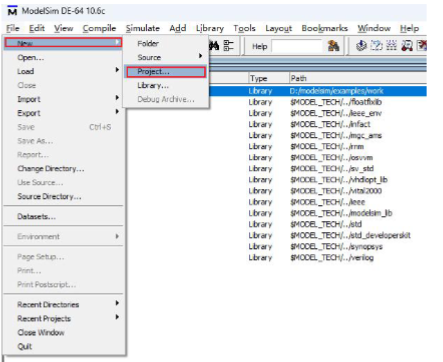Click the Simulate icon in toolbar
The height and width of the screenshot is (362, 443).
tap(391, 46)
